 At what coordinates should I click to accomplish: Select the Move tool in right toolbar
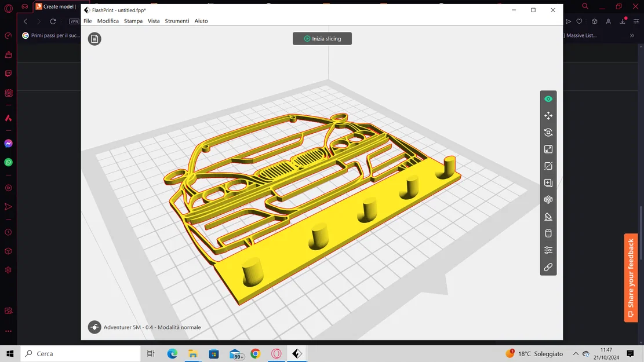[548, 116]
